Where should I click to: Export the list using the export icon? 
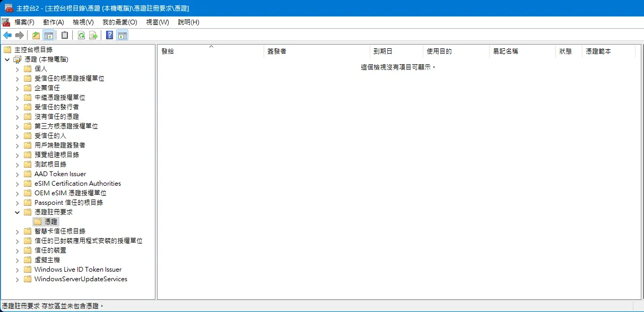[94, 35]
